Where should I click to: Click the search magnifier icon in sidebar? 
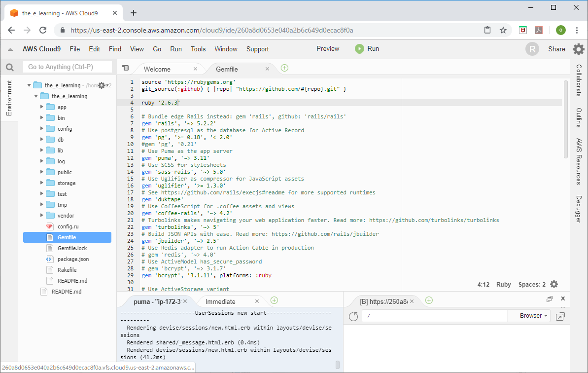click(x=10, y=67)
